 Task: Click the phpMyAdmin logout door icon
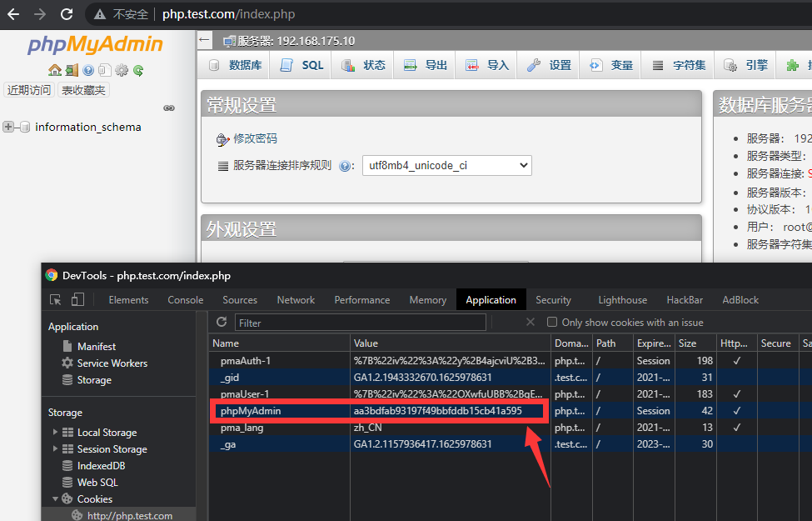(x=72, y=70)
